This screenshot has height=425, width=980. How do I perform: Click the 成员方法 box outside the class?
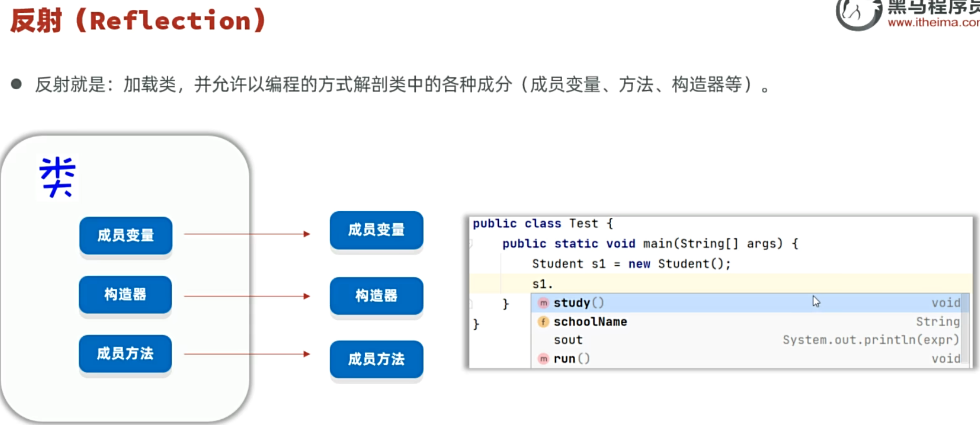(376, 359)
